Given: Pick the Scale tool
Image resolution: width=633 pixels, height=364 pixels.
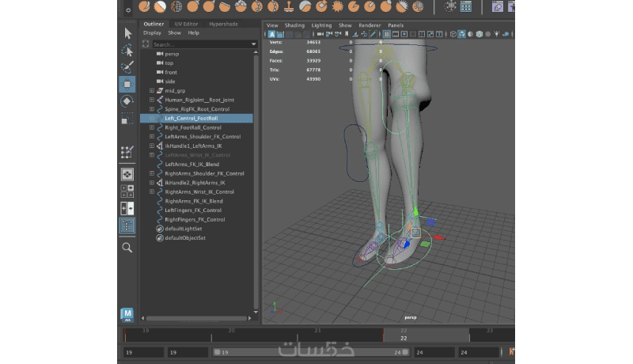Looking at the screenshot, I should coord(127,119).
